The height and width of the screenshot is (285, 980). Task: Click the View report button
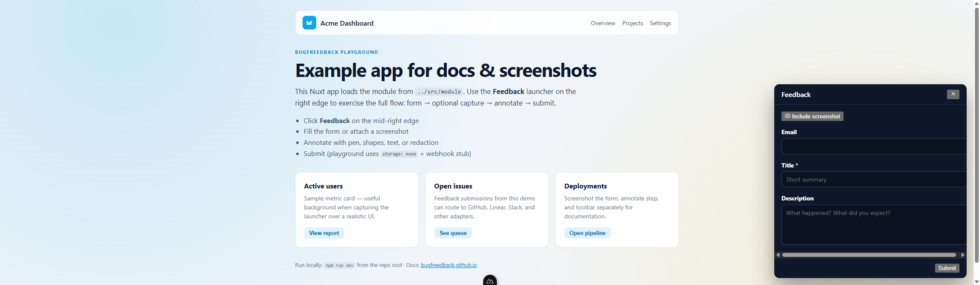tap(324, 233)
